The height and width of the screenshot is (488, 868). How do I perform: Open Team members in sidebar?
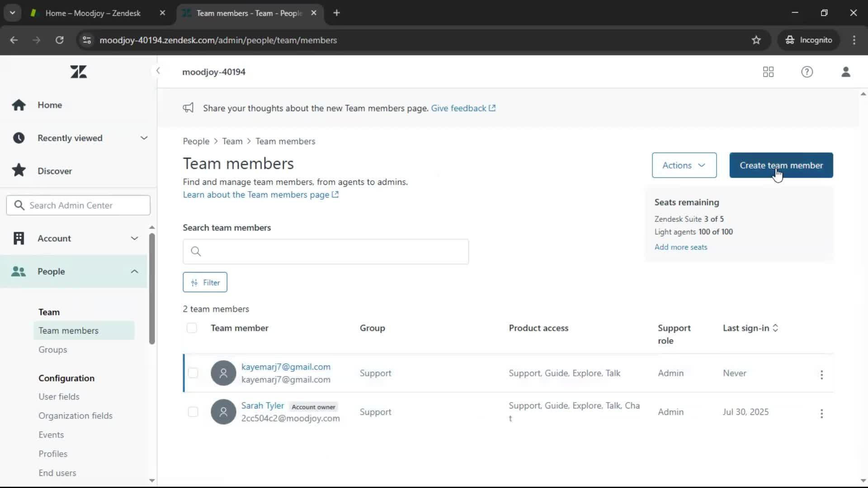pyautogui.click(x=84, y=330)
